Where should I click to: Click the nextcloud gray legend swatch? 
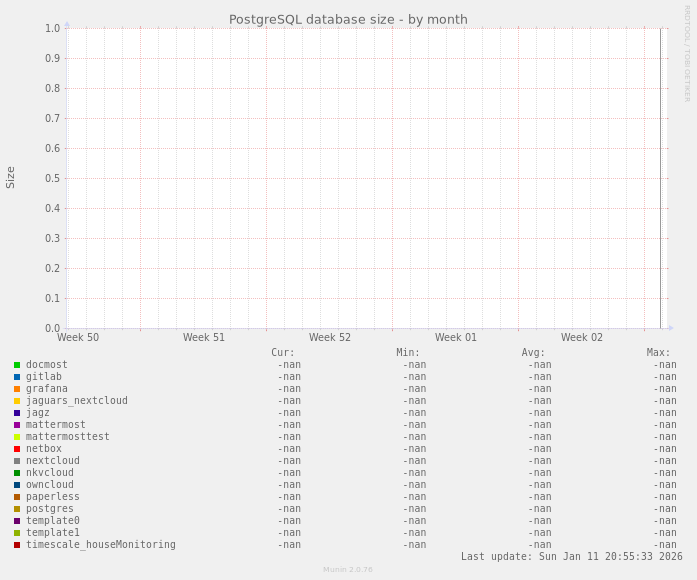point(17,461)
